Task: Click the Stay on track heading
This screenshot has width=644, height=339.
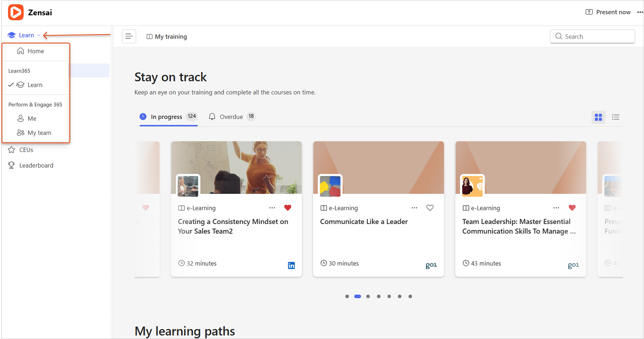Action: click(171, 77)
